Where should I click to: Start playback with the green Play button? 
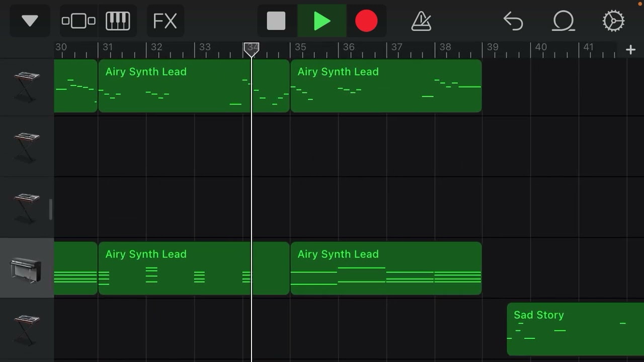(x=321, y=21)
